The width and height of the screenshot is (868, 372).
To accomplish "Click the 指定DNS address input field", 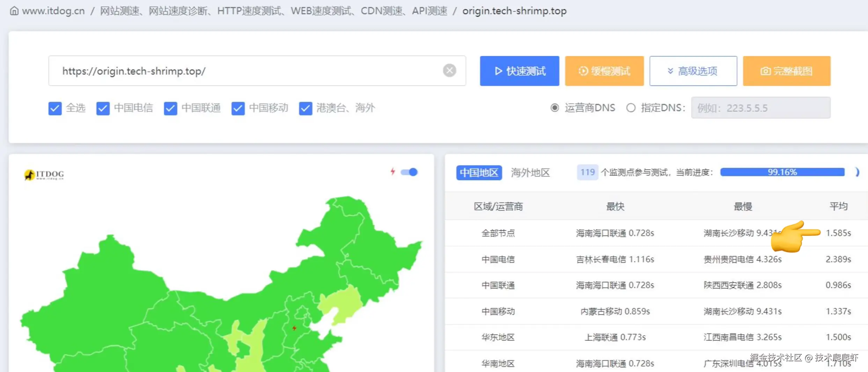I will tap(760, 108).
